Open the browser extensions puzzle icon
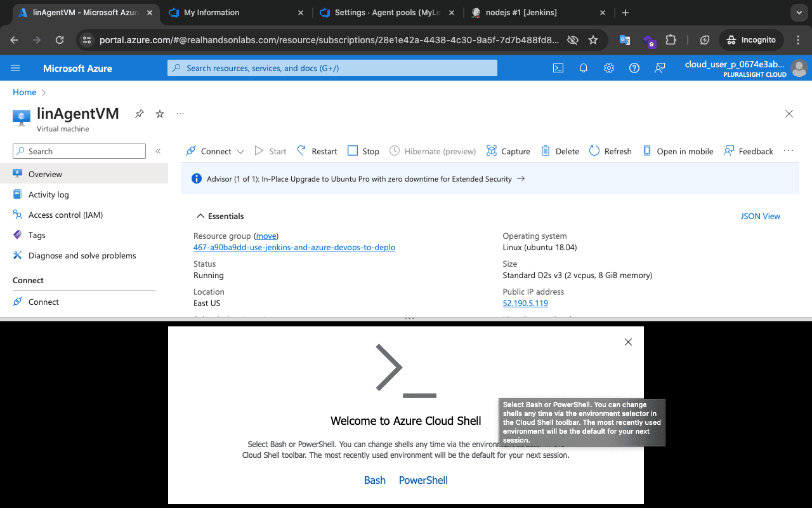This screenshot has height=508, width=812. [x=671, y=40]
